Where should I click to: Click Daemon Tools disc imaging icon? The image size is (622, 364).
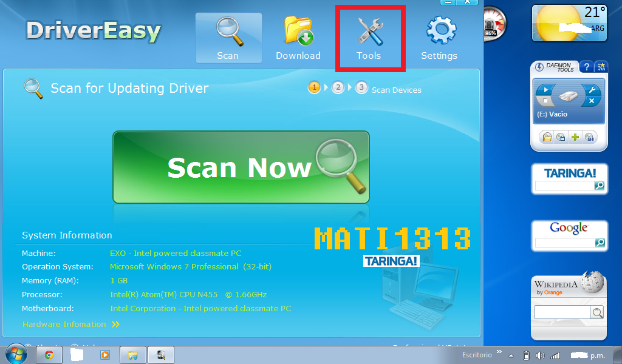pos(561,138)
